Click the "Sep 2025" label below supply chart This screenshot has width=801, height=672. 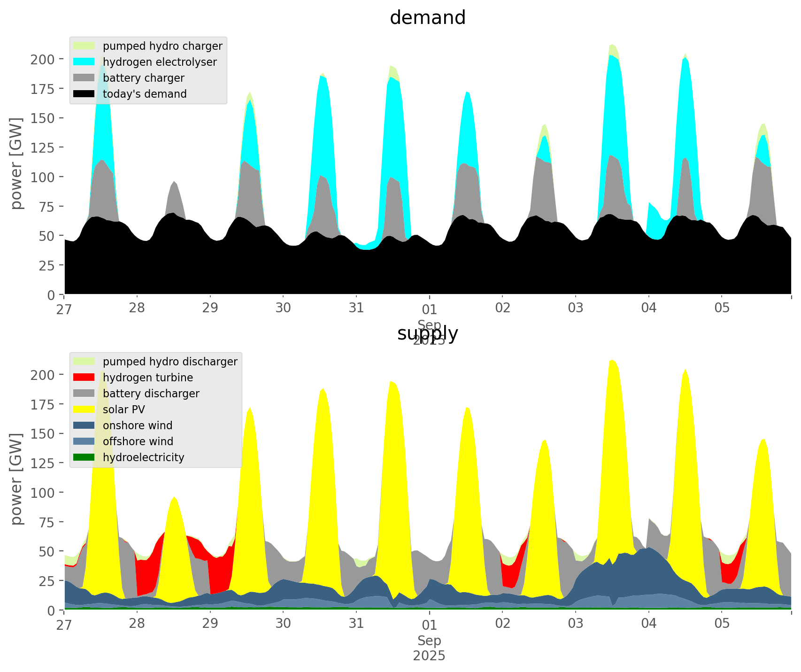point(429,648)
